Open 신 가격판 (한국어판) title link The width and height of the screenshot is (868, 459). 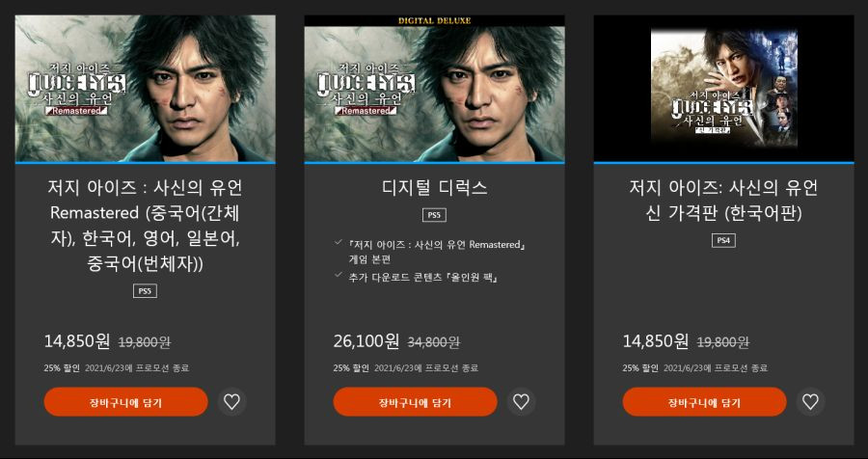[723, 201]
